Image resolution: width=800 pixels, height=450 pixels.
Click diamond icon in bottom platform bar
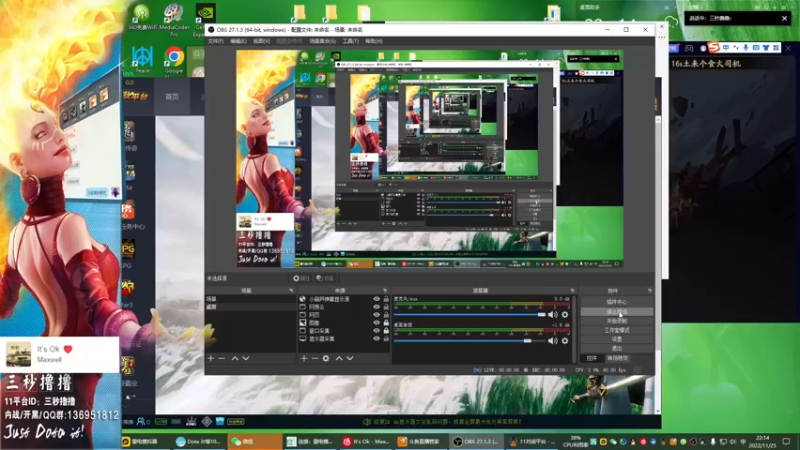(x=207, y=421)
